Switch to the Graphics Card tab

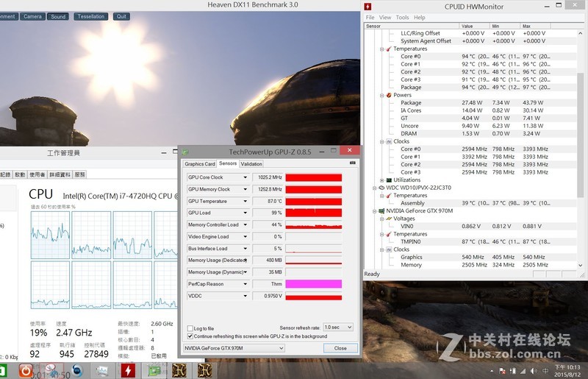point(199,164)
